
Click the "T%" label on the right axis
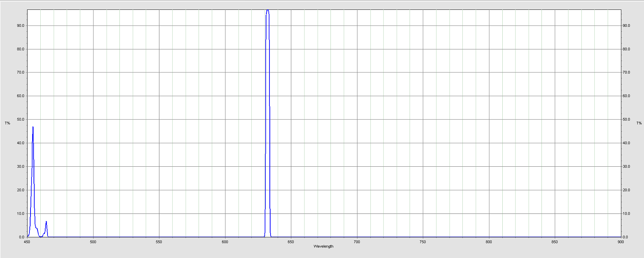639,123
